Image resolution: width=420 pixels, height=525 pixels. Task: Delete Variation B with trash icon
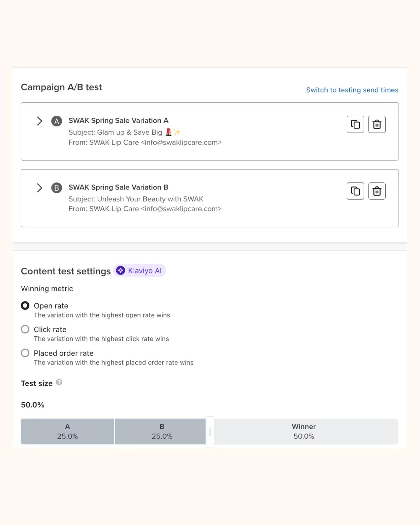pyautogui.click(x=377, y=191)
